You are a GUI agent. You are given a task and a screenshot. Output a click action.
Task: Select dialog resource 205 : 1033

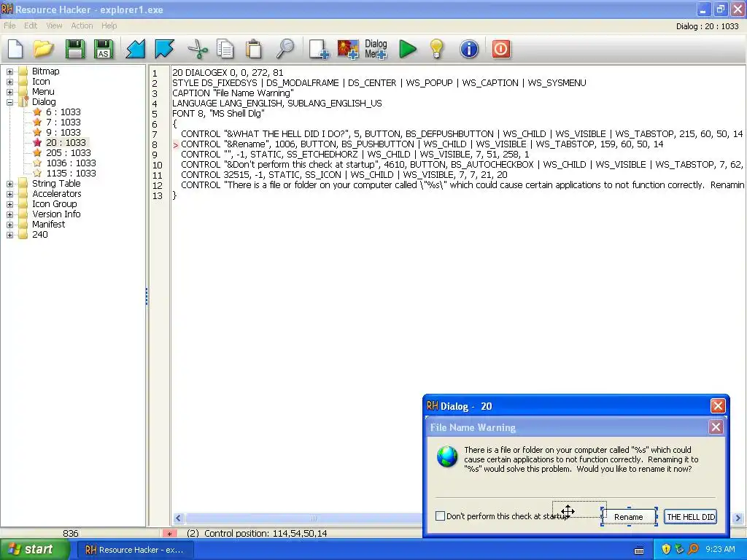pyautogui.click(x=68, y=153)
